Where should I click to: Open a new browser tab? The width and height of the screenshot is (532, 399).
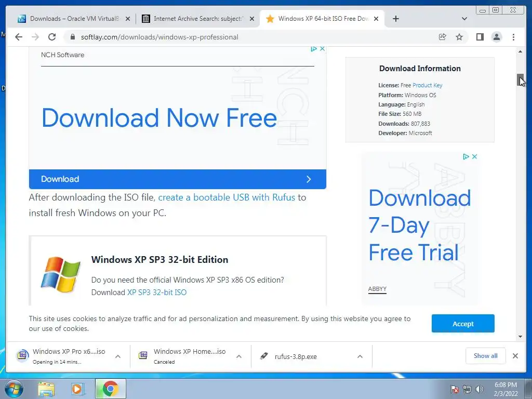395,19
